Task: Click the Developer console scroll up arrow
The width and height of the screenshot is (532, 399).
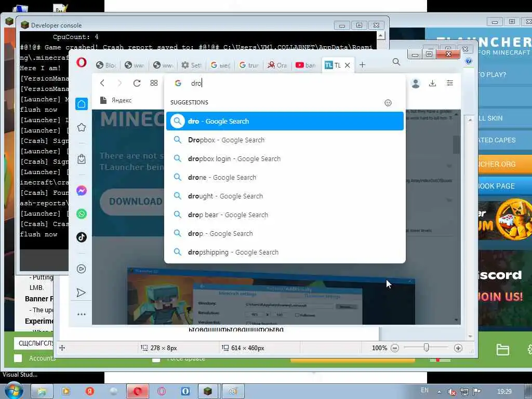Action: 381,35
